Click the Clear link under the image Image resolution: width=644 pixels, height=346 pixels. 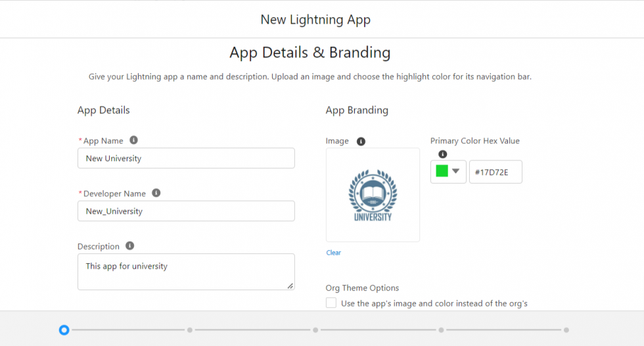[x=333, y=253]
